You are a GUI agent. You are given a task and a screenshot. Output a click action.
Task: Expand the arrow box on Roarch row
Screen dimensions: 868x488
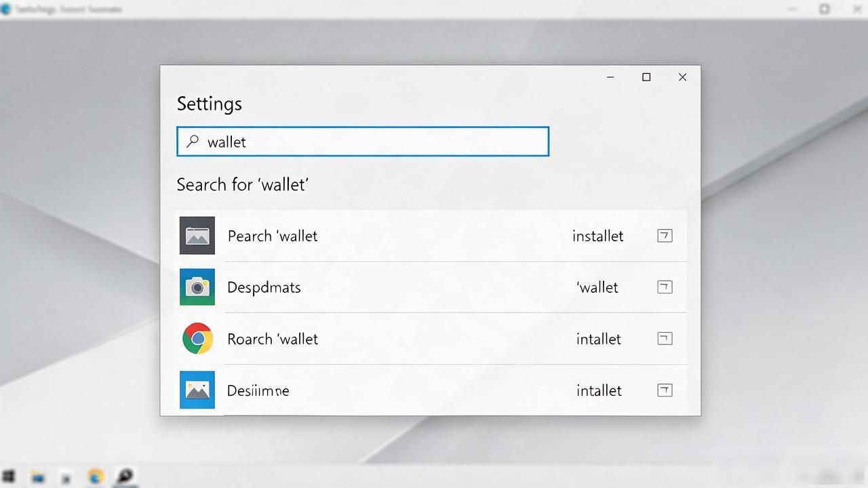tap(665, 339)
